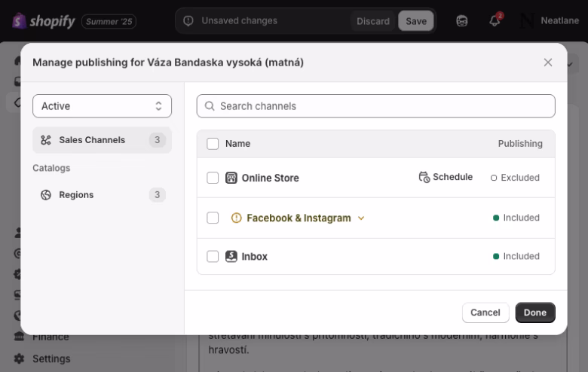Check the Inbox checkbox
588x372 pixels.
213,256
